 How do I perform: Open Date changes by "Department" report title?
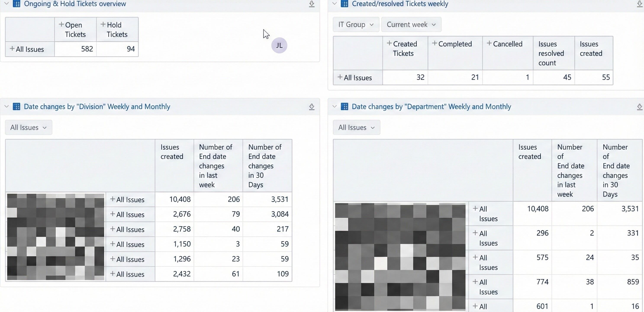click(431, 107)
